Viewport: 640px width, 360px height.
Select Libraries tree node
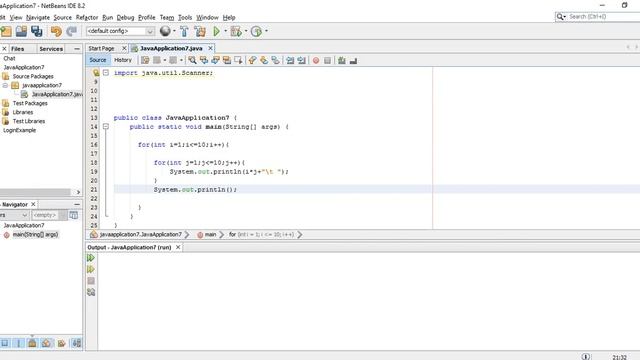click(23, 112)
